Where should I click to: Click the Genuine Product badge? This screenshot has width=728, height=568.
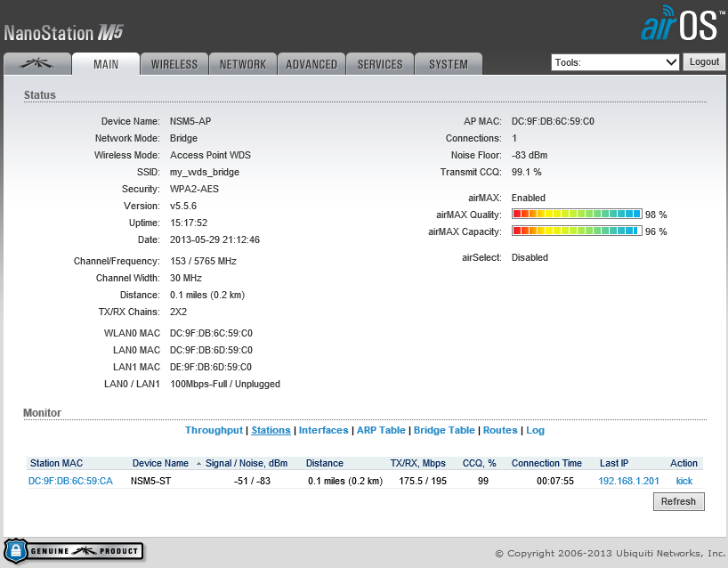(73, 551)
